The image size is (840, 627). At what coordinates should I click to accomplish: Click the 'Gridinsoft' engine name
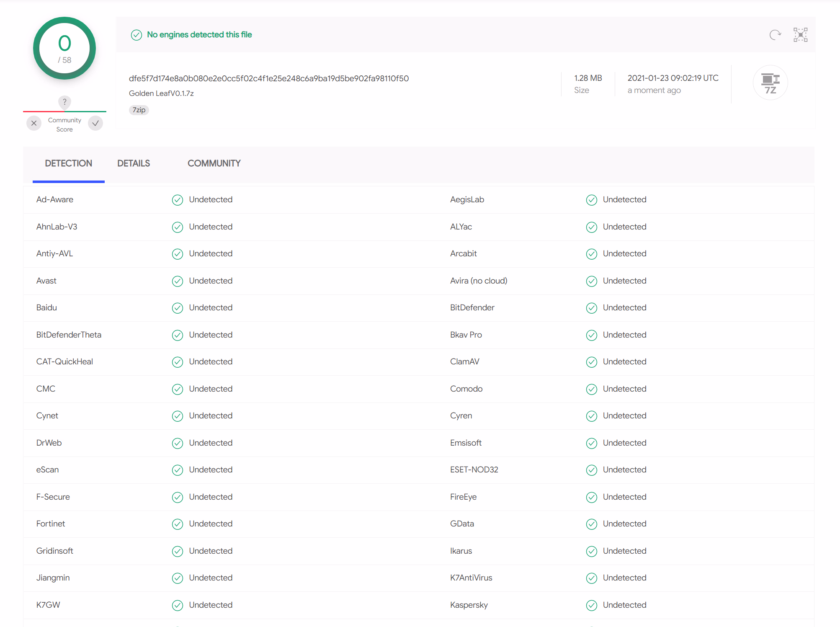pyautogui.click(x=54, y=551)
